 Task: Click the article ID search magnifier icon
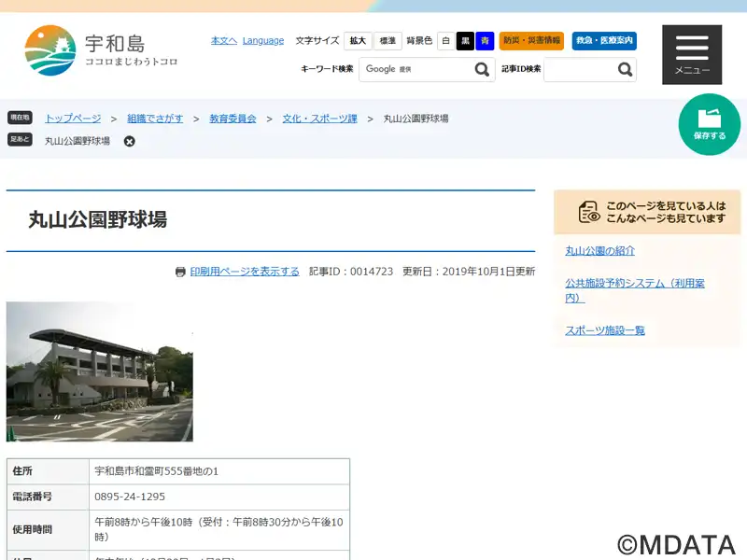tap(625, 70)
